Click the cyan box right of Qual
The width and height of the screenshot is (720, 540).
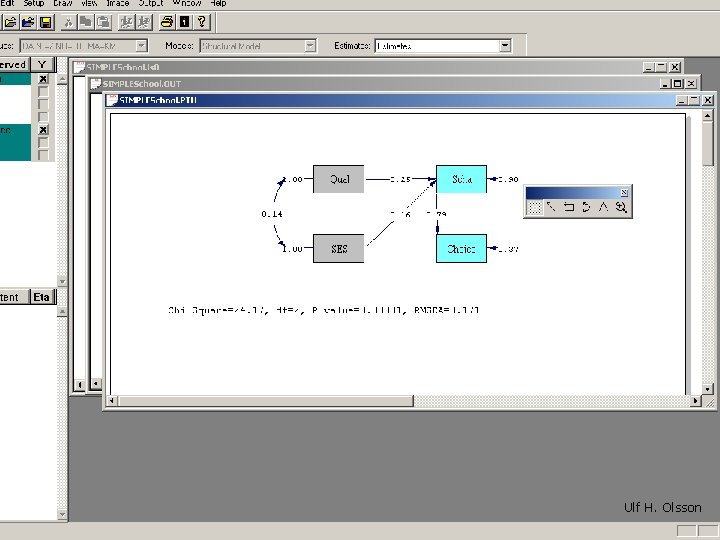pyautogui.click(x=461, y=179)
